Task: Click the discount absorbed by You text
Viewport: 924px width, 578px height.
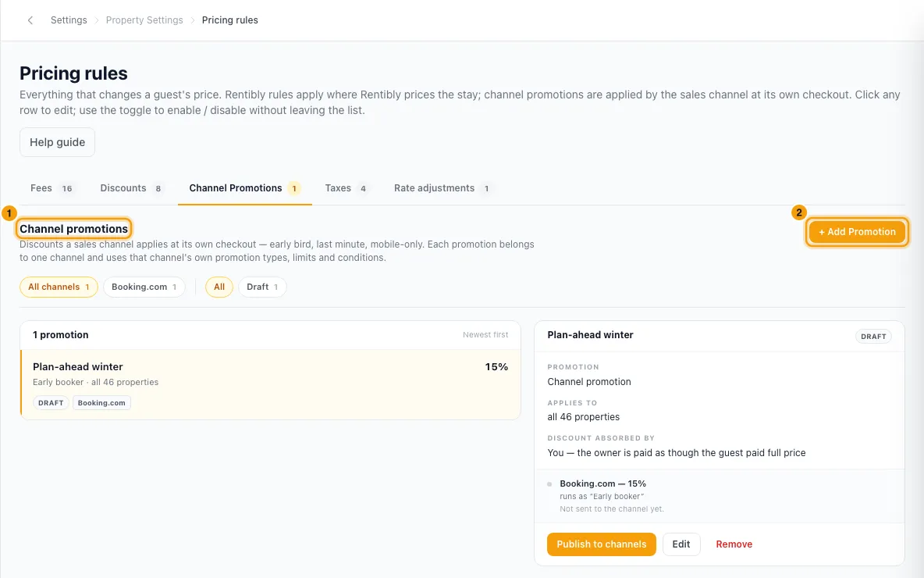Action: click(677, 453)
